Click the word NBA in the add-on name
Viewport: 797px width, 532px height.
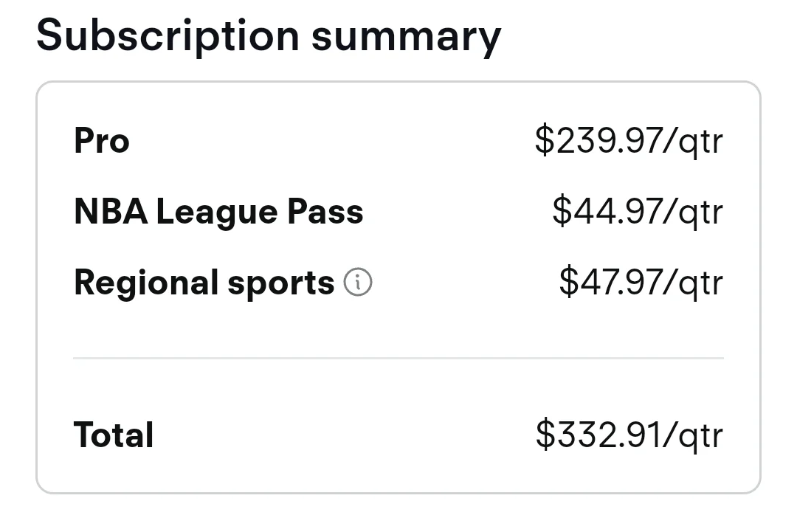111,211
